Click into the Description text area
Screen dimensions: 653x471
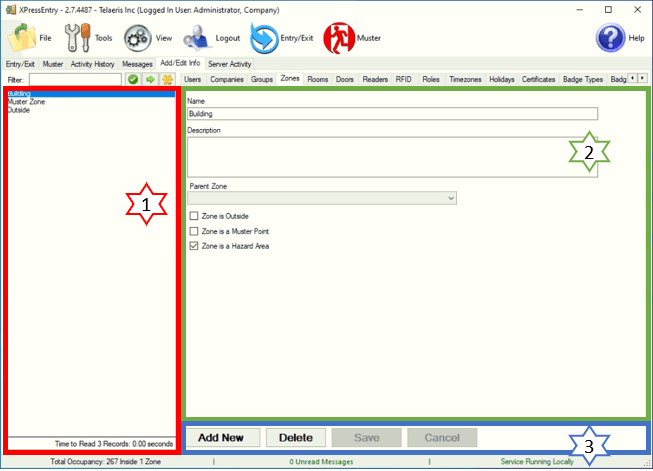393,157
